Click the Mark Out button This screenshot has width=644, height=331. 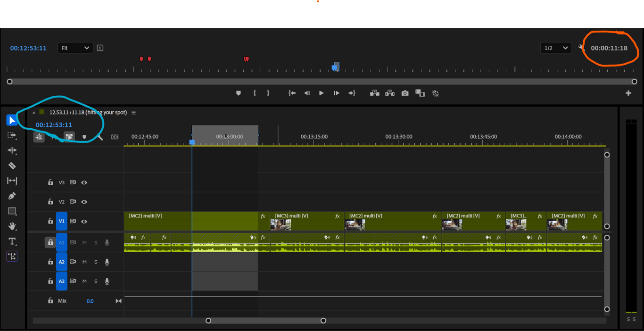click(268, 93)
